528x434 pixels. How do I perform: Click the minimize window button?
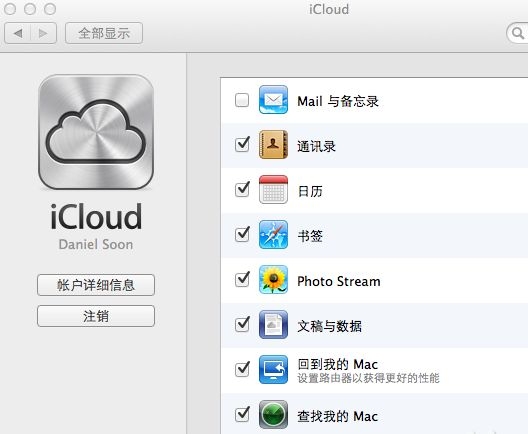pyautogui.click(x=30, y=9)
